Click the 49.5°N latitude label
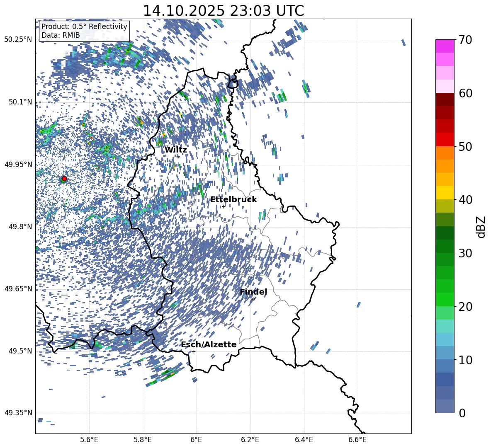 [20, 351]
